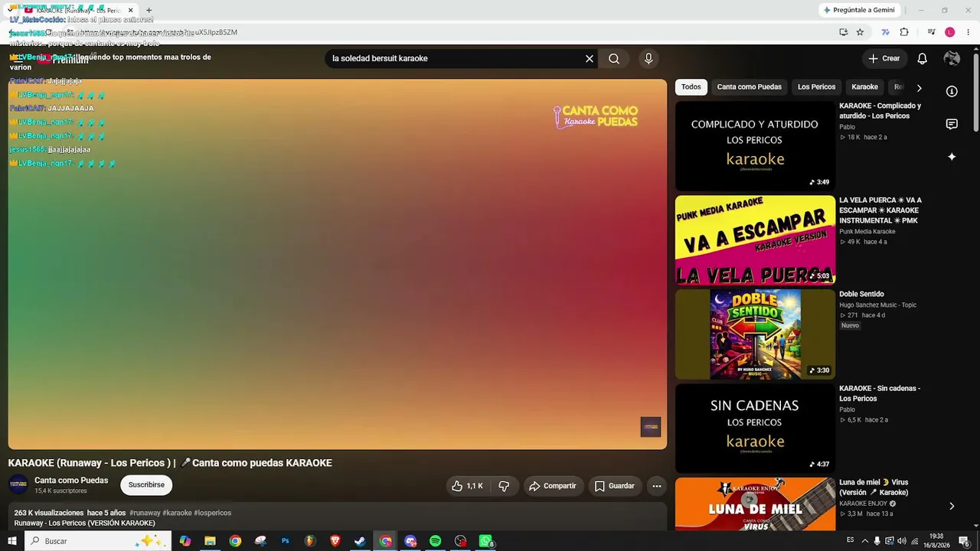The height and width of the screenshot is (551, 980).
Task: Dislike the video with thumbs down
Action: click(x=504, y=486)
